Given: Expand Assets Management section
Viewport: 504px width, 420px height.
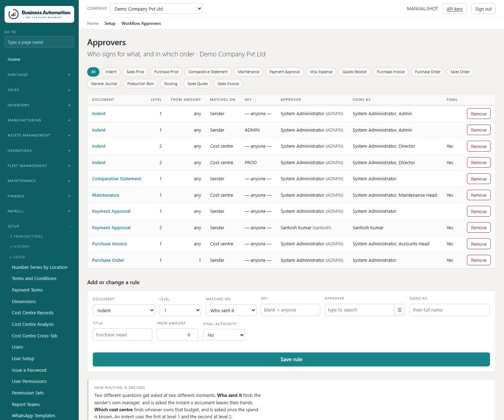Looking at the screenshot, I should (x=39, y=135).
